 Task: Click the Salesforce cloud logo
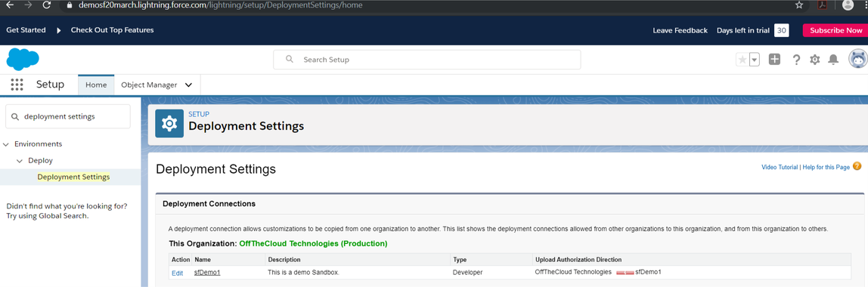pyautogui.click(x=23, y=59)
